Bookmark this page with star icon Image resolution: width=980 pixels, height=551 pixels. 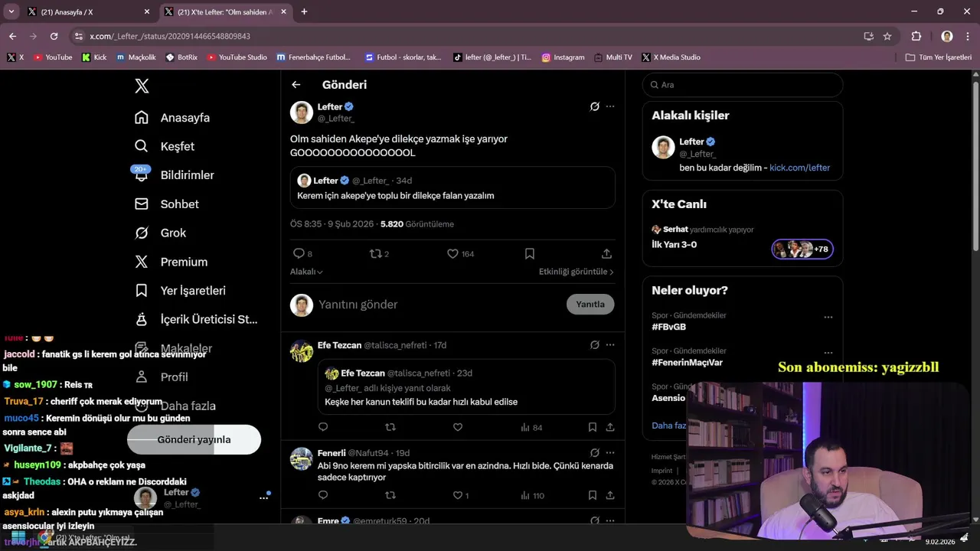[887, 36]
